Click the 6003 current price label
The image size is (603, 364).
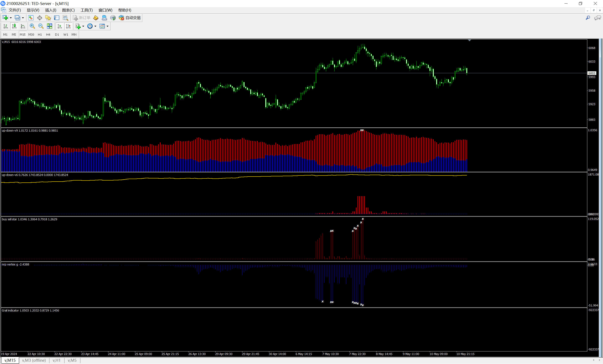point(591,73)
